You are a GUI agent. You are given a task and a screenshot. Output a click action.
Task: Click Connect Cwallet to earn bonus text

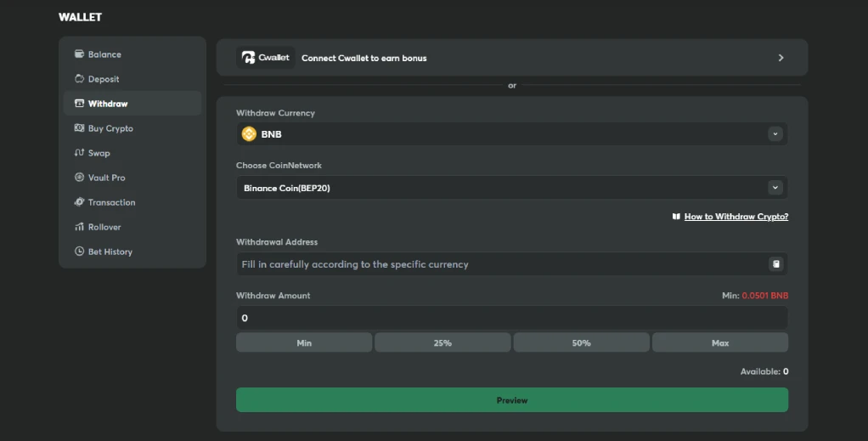(364, 58)
